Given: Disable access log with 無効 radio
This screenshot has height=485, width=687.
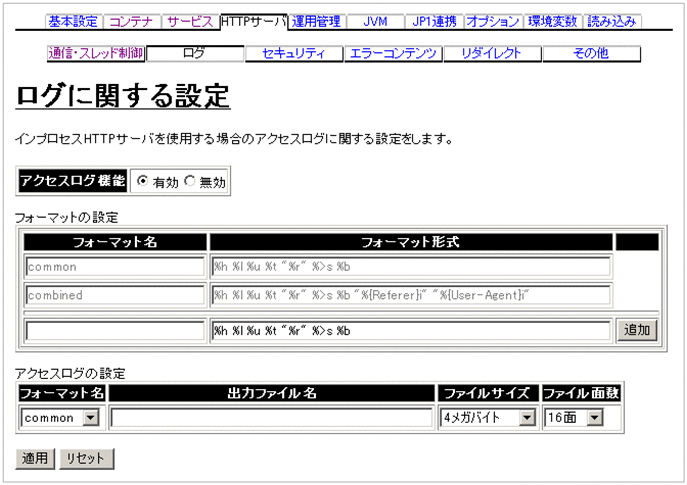Looking at the screenshot, I should 190,181.
